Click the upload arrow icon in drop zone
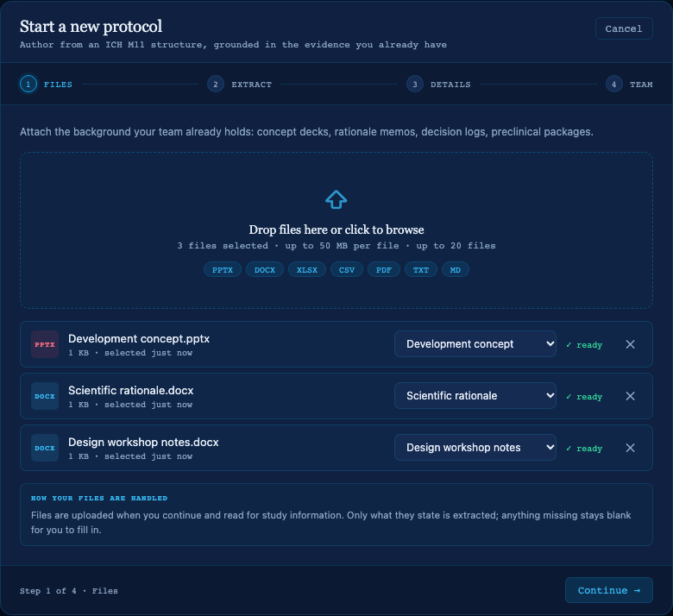Viewport: 673px width, 616px height. pos(336,199)
